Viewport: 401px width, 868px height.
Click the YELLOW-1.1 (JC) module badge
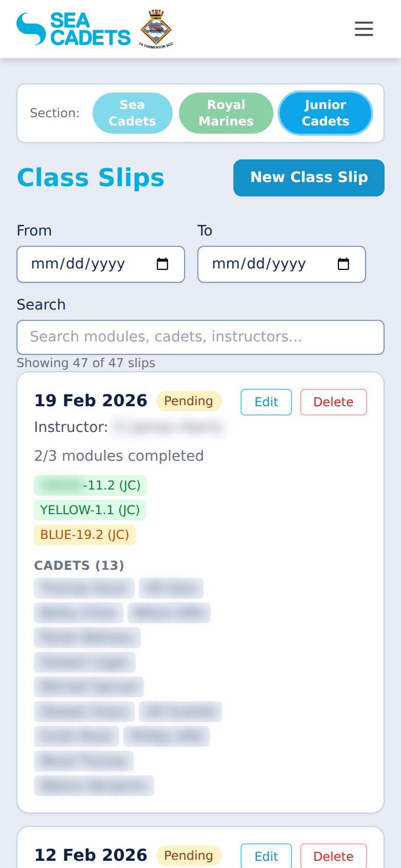click(90, 510)
